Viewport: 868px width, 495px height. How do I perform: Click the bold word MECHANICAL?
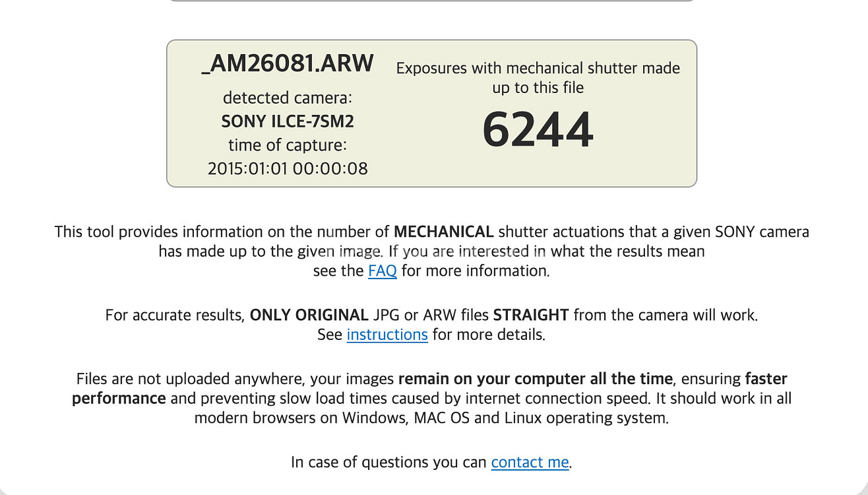[443, 232]
